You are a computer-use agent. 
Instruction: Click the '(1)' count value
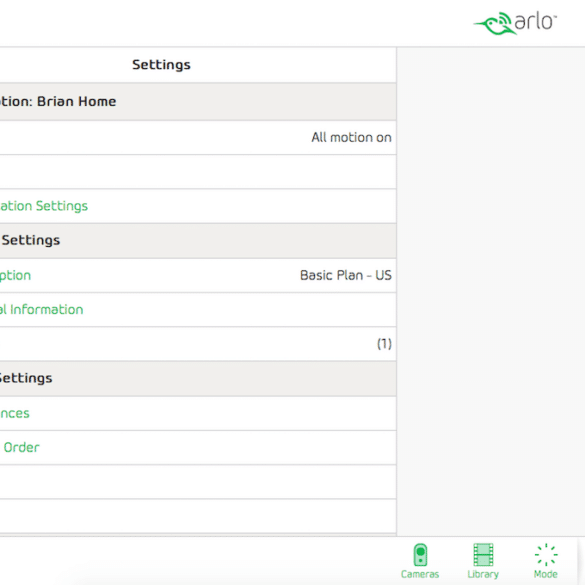tap(384, 344)
